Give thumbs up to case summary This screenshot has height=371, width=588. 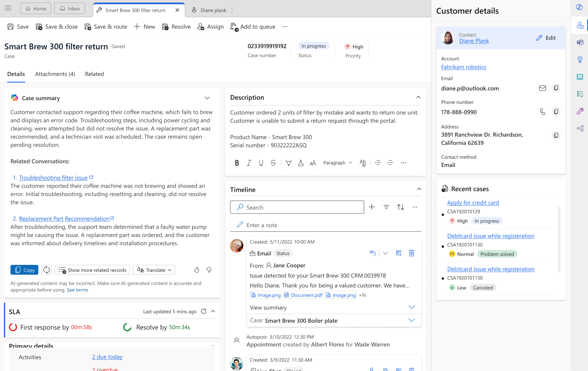pos(197,270)
